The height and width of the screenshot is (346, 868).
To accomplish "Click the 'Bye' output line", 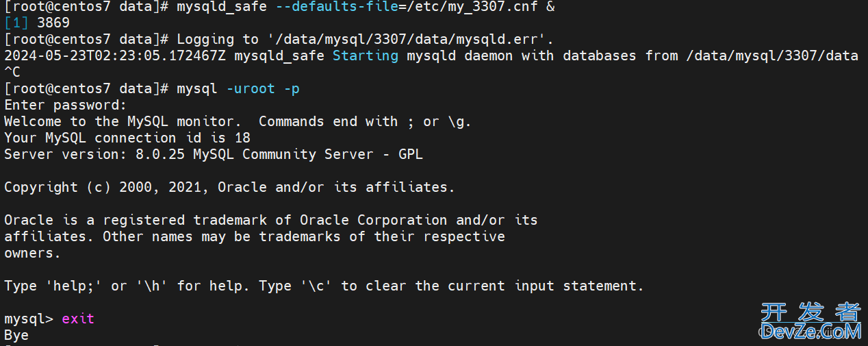I will tap(16, 335).
